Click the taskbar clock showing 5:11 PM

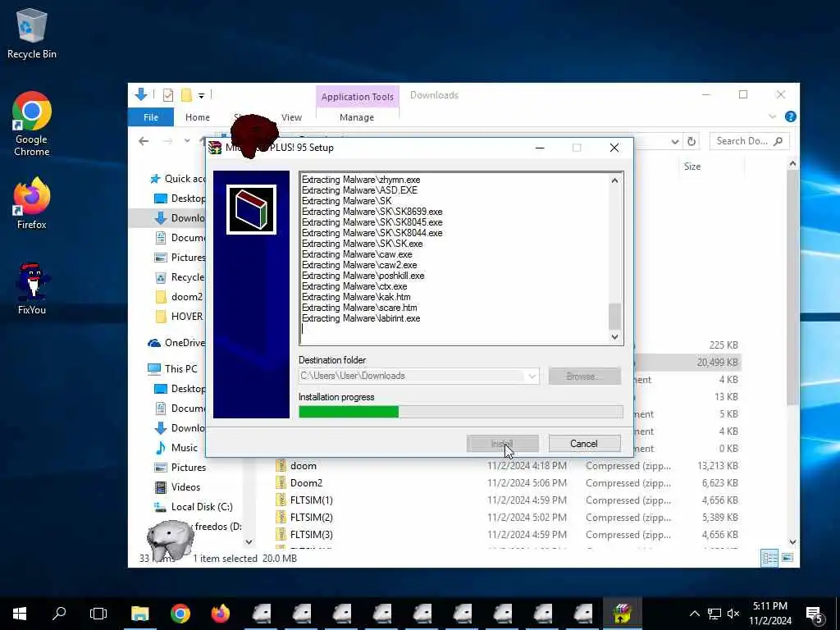coord(769,614)
